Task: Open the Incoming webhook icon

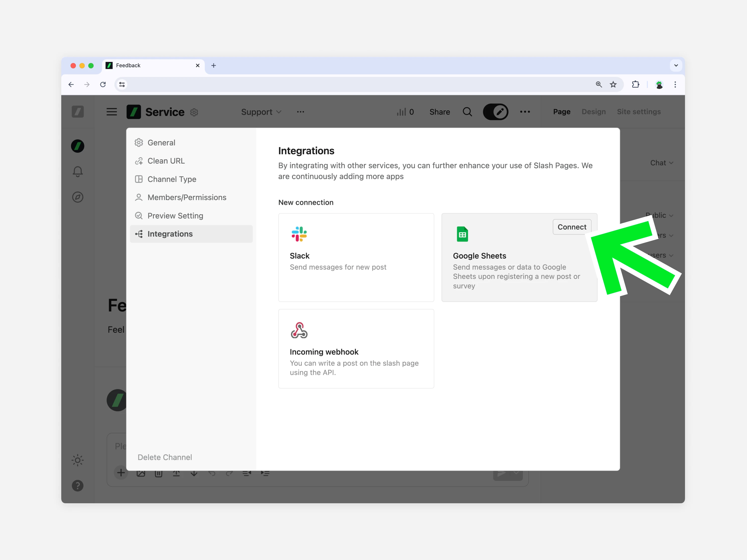Action: 299,330
